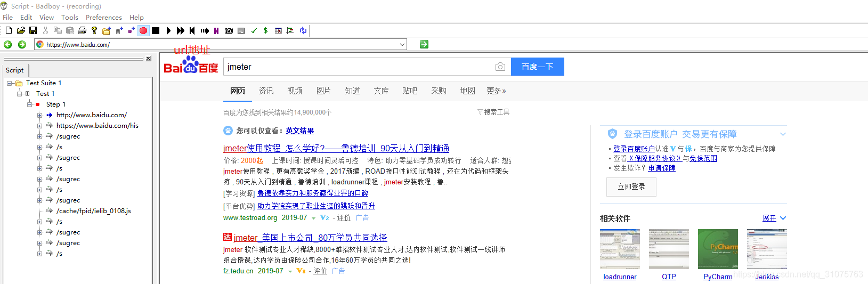Click the New script toolbar icon
Image resolution: width=868 pixels, height=284 pixels.
pyautogui.click(x=9, y=30)
